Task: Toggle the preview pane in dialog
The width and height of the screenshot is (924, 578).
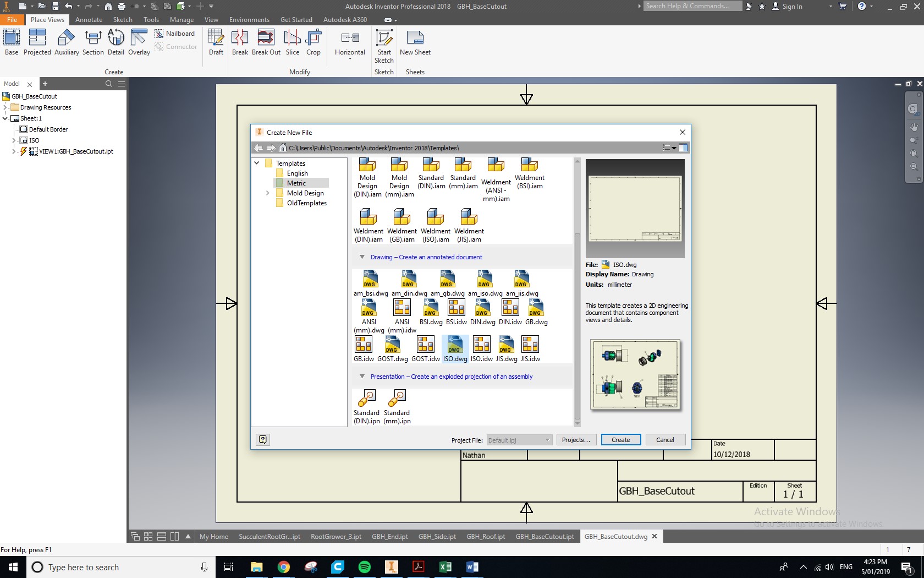Action: click(x=683, y=148)
